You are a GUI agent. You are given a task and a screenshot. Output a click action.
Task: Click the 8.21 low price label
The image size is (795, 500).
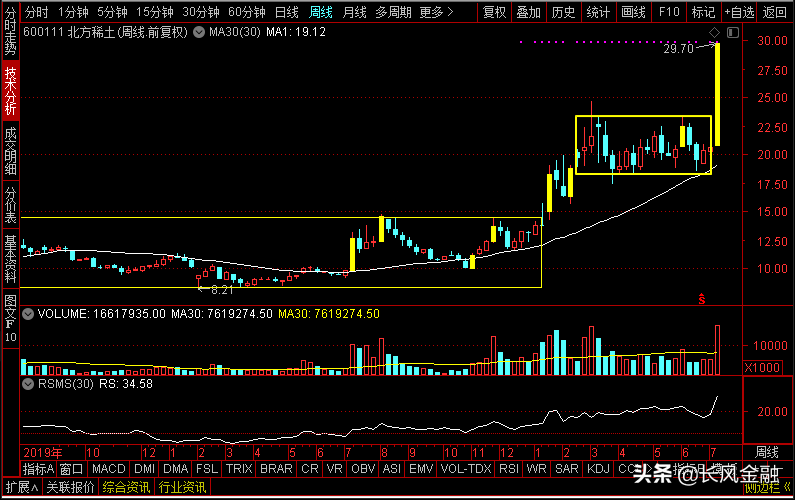pos(222,290)
